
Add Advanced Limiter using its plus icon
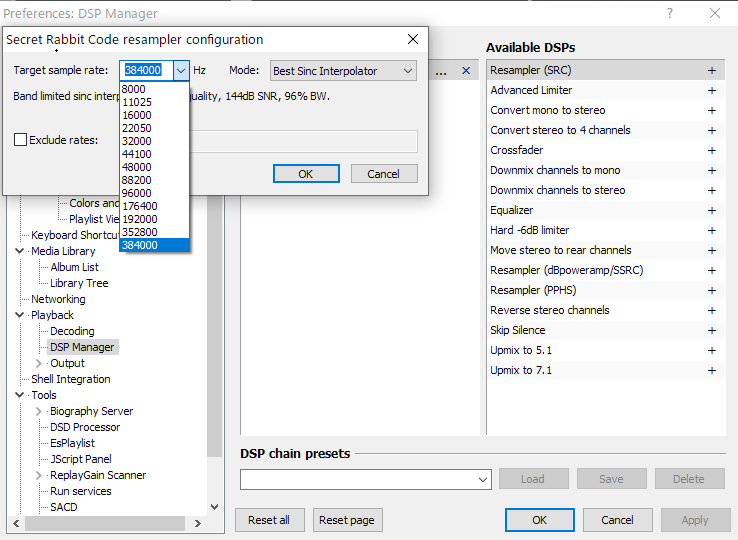(712, 90)
